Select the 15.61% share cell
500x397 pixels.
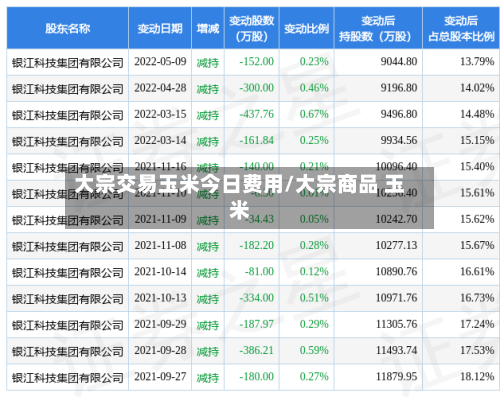[477, 193]
